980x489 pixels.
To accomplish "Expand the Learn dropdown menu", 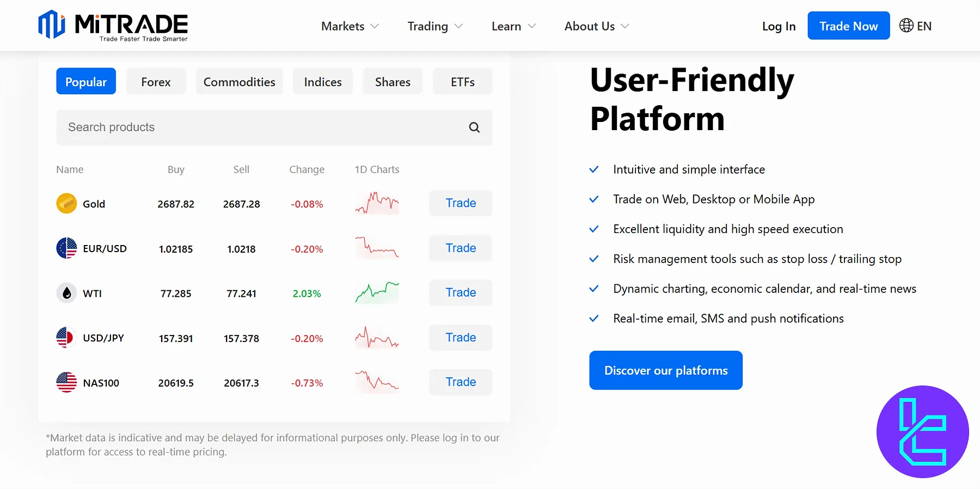I will point(513,26).
